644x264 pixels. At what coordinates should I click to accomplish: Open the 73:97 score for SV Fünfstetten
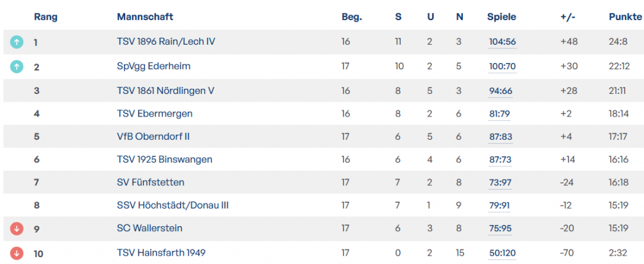click(x=501, y=183)
